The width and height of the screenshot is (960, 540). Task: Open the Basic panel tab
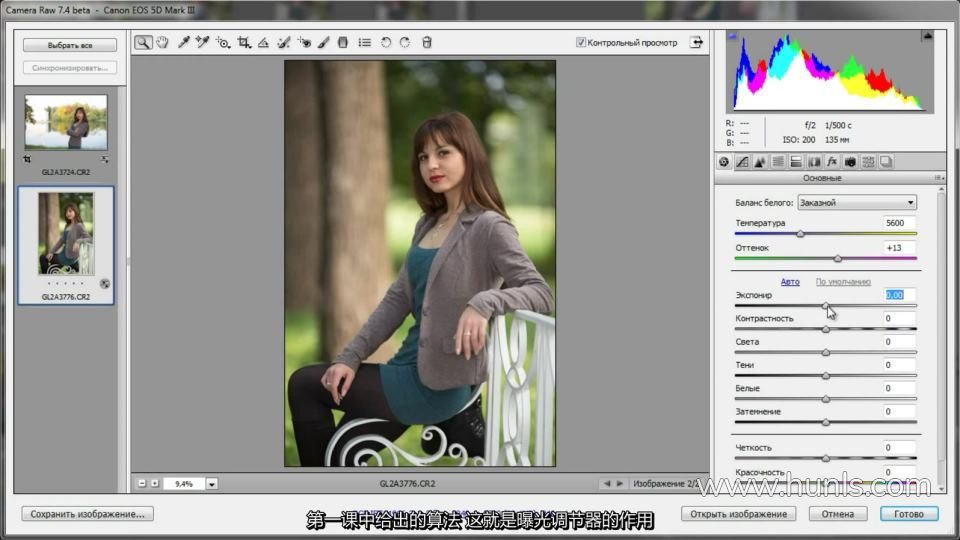724,162
